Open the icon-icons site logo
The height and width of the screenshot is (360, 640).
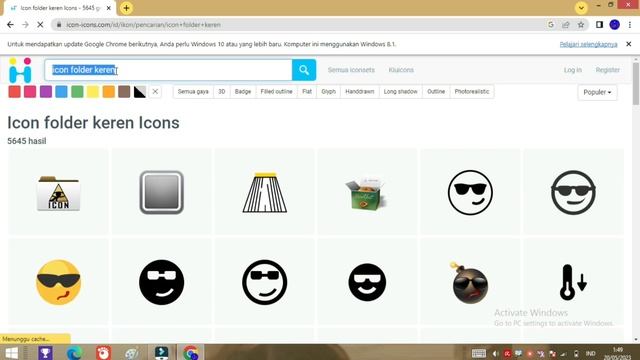tap(20, 70)
